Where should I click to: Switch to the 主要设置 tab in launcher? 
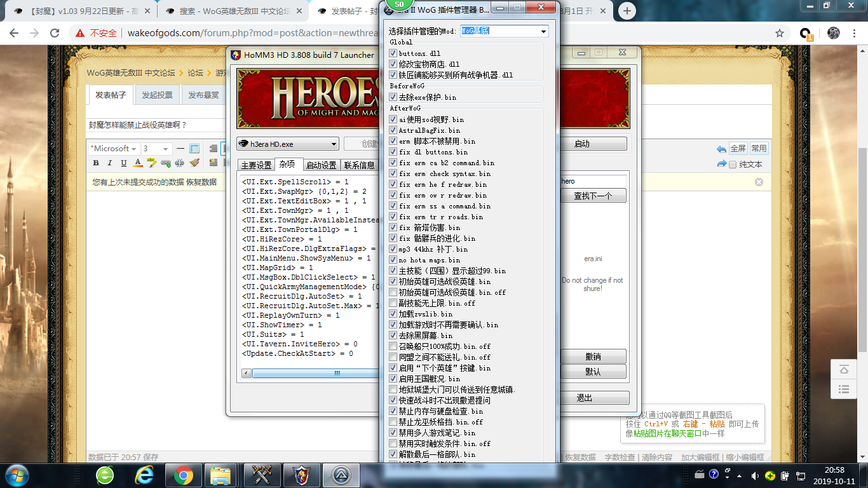(256, 165)
